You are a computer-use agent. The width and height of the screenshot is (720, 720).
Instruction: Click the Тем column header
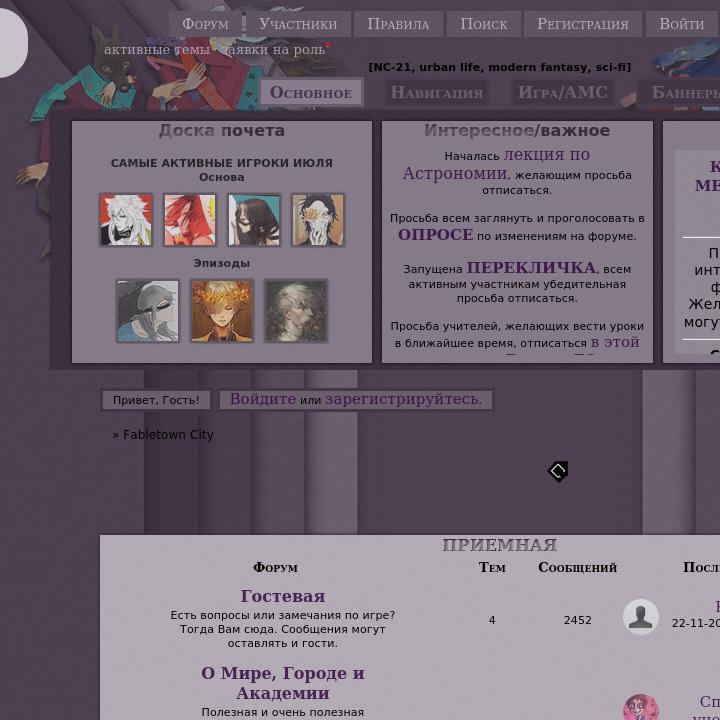click(x=492, y=568)
